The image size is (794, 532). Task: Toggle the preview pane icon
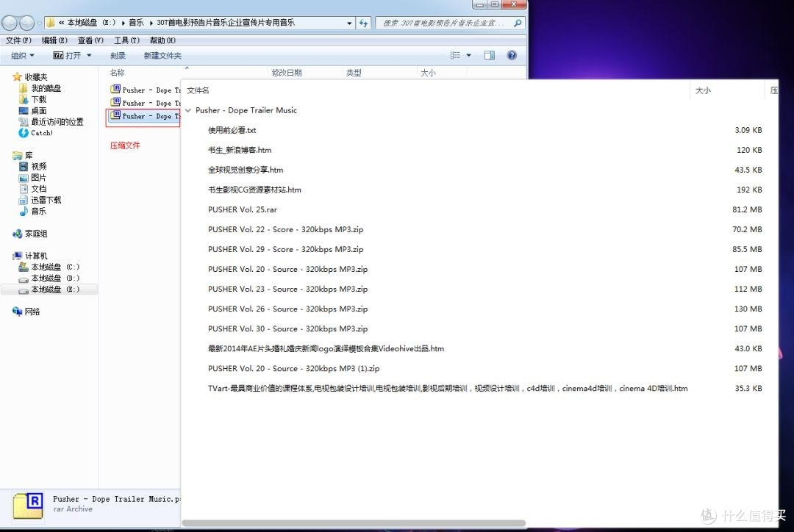click(x=489, y=55)
